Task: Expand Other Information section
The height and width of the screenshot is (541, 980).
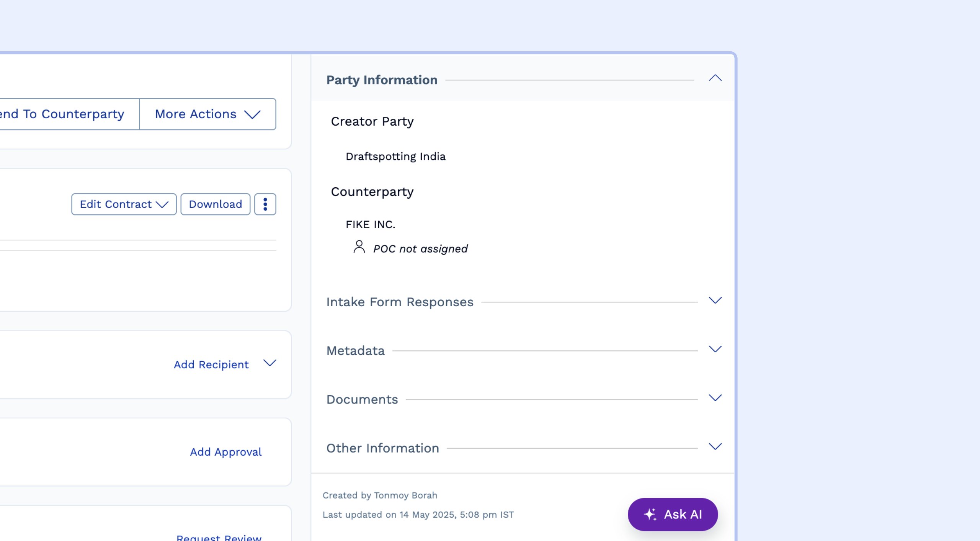Action: [x=715, y=446]
